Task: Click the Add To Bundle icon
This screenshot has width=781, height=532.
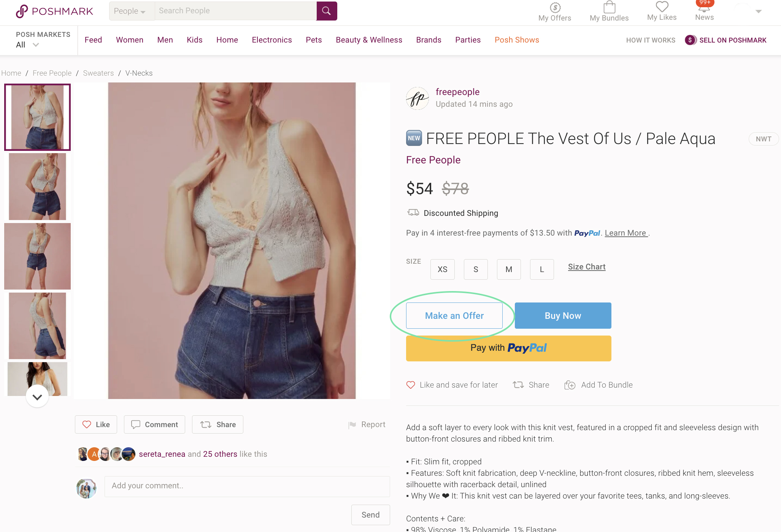Action: 570,385
